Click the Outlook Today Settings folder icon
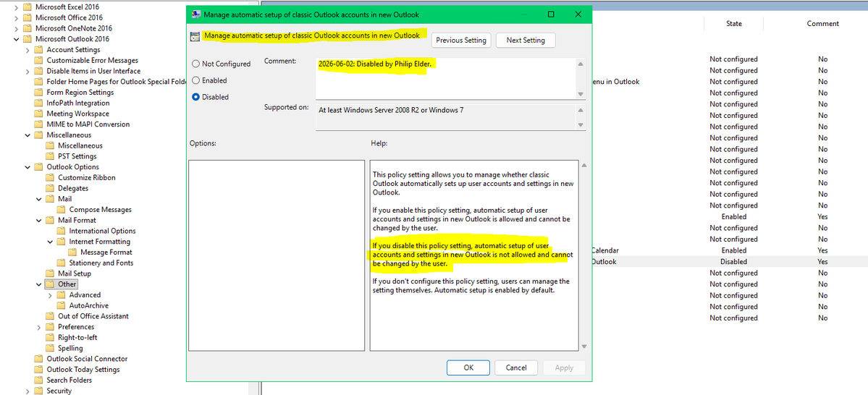This screenshot has height=395, width=868. click(38, 370)
